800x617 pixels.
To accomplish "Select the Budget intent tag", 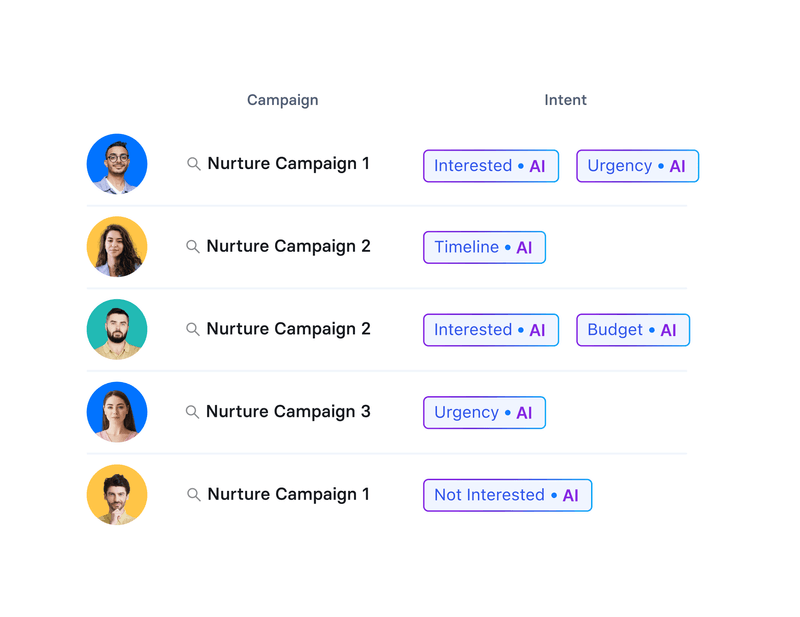I will (x=632, y=329).
